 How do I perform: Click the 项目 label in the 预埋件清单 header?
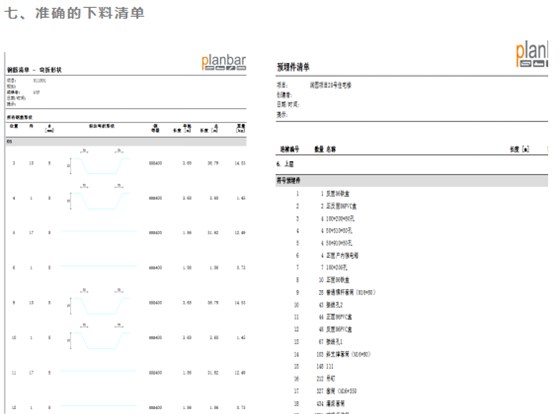pos(281,85)
